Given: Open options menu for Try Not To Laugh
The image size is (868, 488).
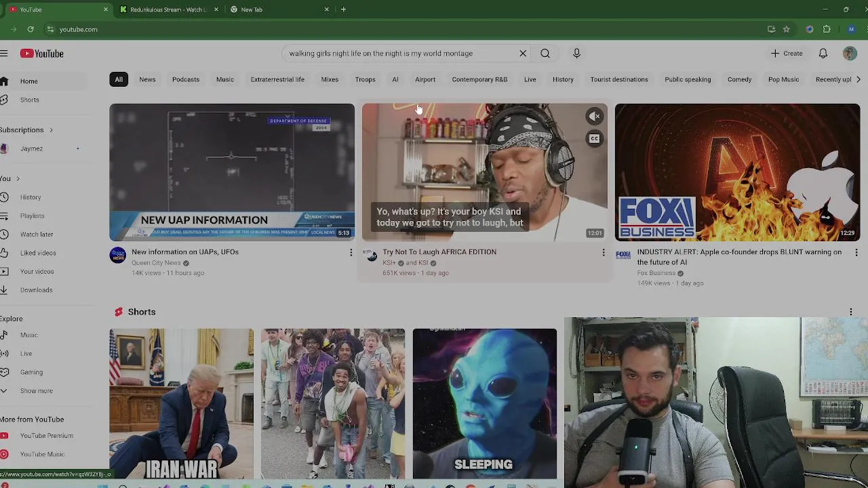Looking at the screenshot, I should tap(604, 253).
